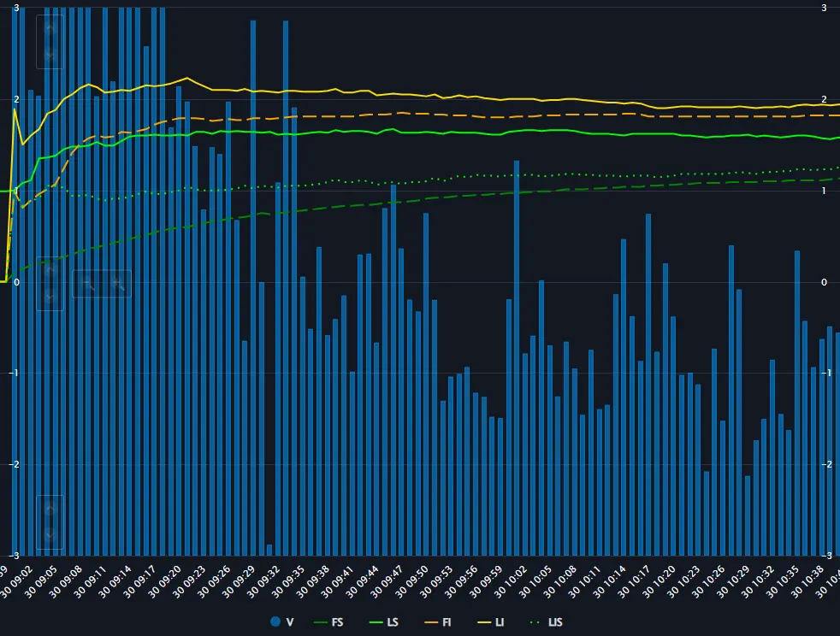This screenshot has height=636, width=840.
Task: Click the right magnifier zoom icon
Action: (x=116, y=284)
